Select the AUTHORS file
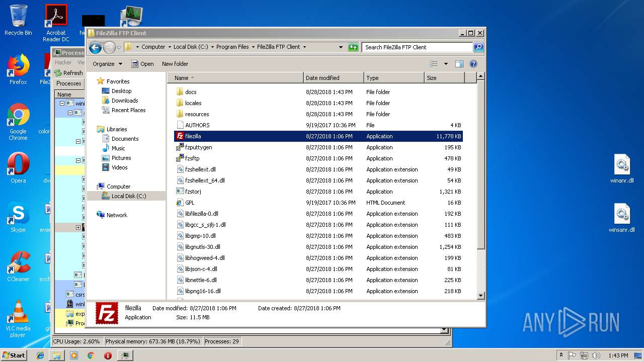The image size is (644, 362). tap(318, 125)
